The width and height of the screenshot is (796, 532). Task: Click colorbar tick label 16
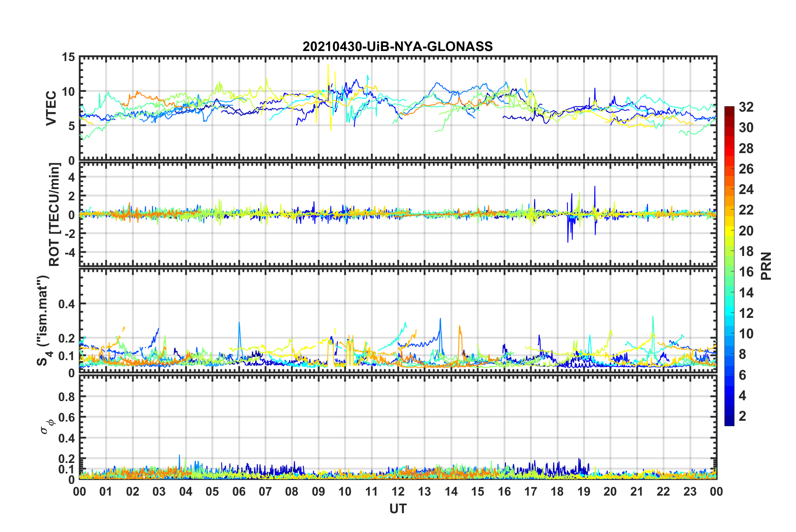746,272
